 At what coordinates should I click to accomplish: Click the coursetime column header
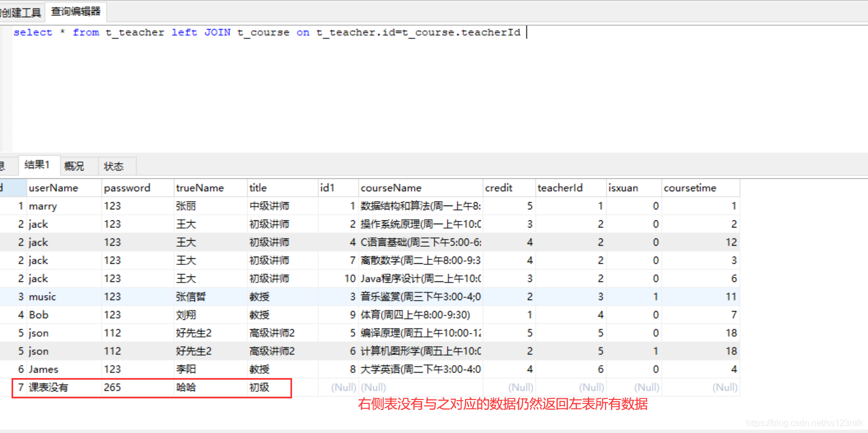tap(701, 188)
